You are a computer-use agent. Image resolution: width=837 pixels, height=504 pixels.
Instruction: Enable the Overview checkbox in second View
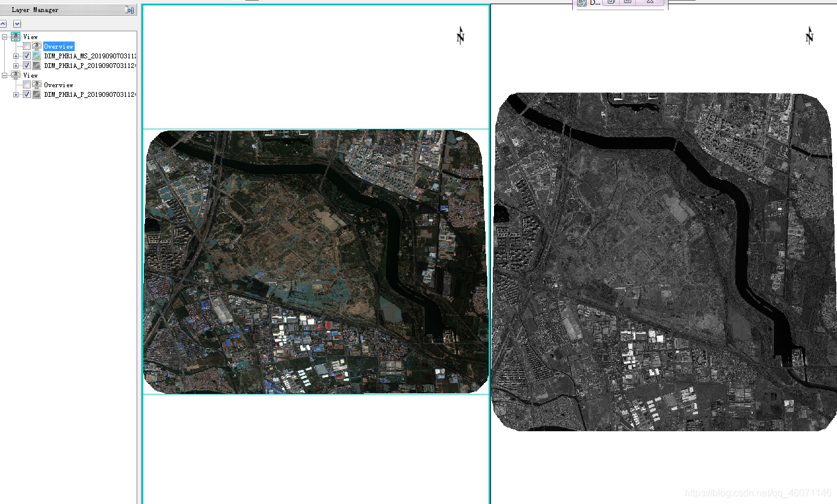(x=26, y=85)
